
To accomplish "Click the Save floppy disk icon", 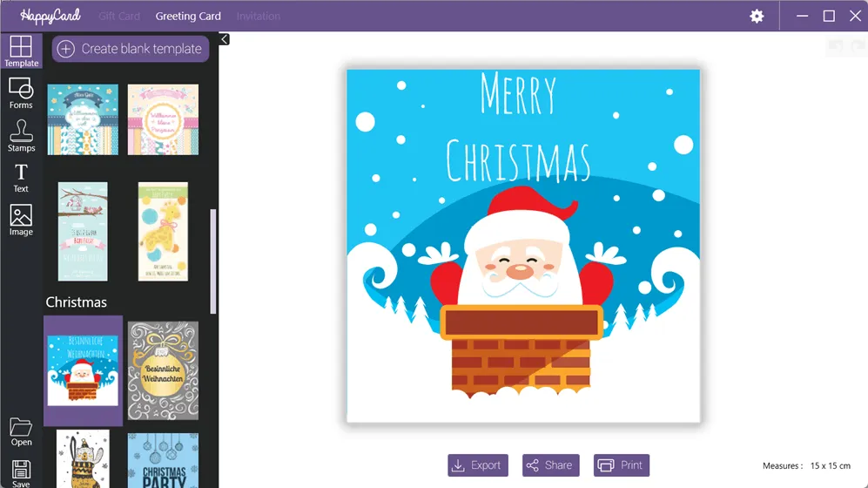I will click(x=21, y=473).
